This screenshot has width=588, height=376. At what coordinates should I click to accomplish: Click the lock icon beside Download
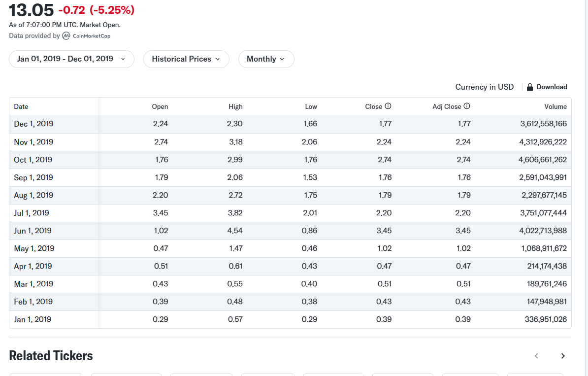tap(530, 87)
